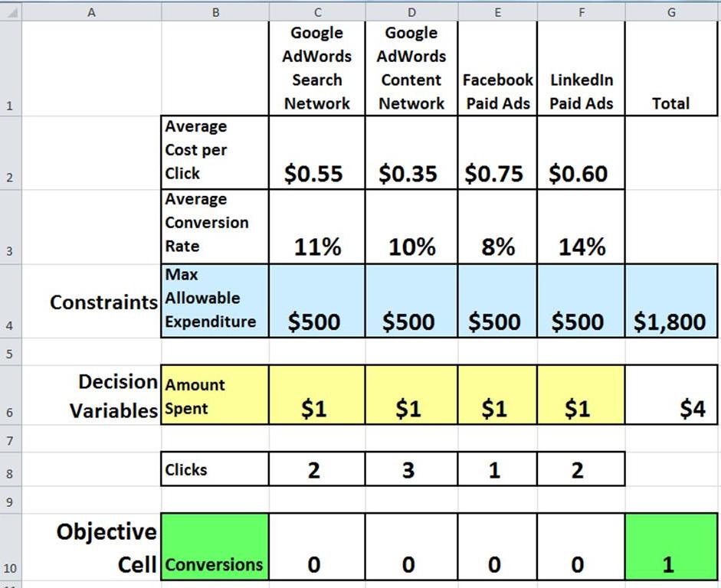Select LinkedIn Paid Ads header cell
The width and height of the screenshot is (721, 588).
coord(582,68)
